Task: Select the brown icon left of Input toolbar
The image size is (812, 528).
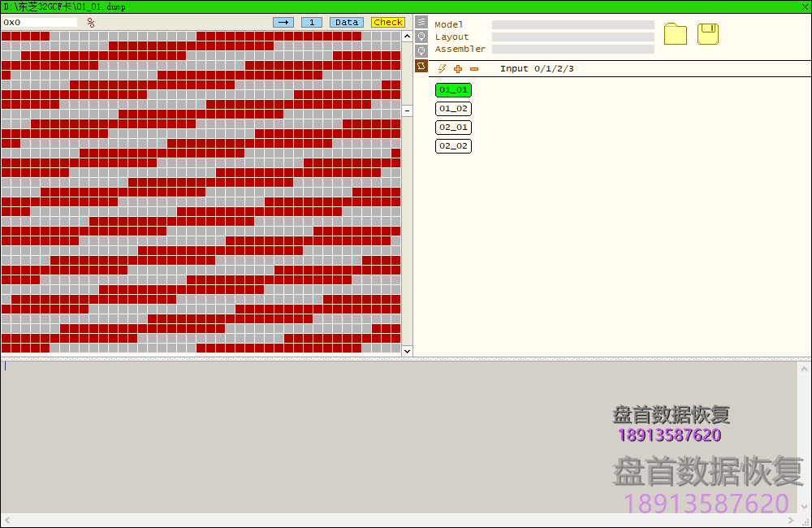Action: click(x=421, y=66)
